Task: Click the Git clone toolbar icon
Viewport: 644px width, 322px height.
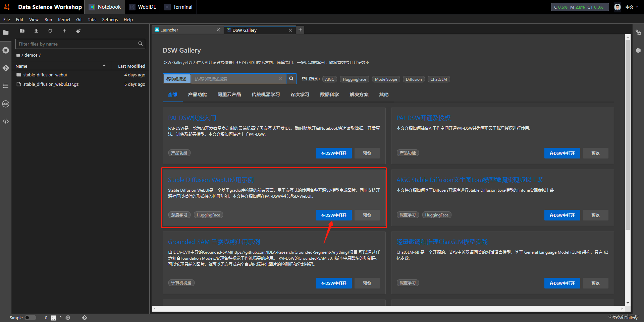Action: 78,31
